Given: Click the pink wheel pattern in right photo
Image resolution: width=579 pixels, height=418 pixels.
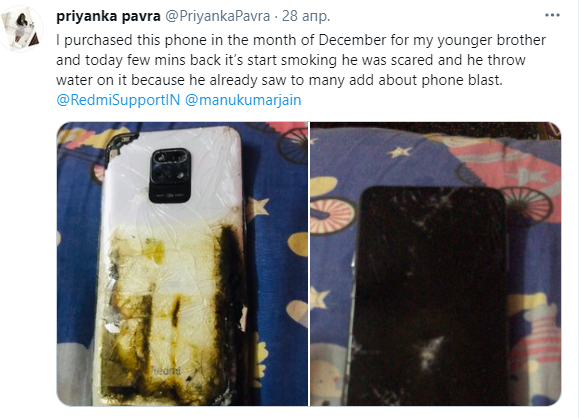Looking at the screenshot, I should (332, 216).
